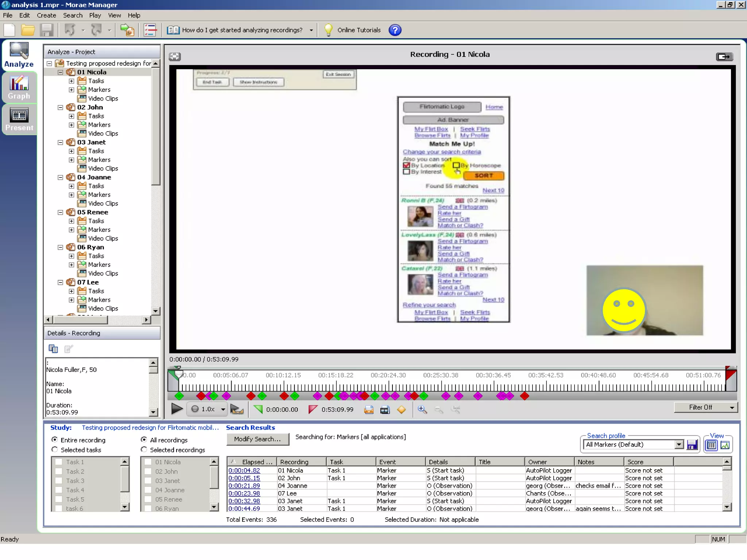
Task: Check the Task 3 checkbox
Action: [x=58, y=481]
